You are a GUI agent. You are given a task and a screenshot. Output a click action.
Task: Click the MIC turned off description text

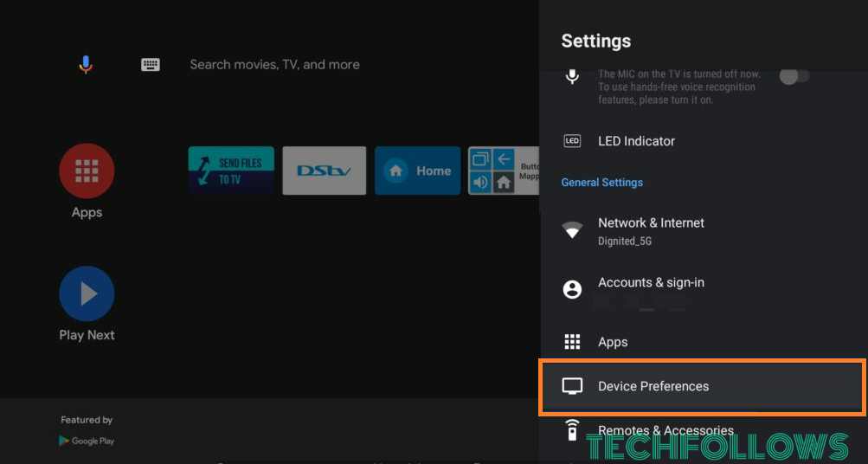coord(679,87)
